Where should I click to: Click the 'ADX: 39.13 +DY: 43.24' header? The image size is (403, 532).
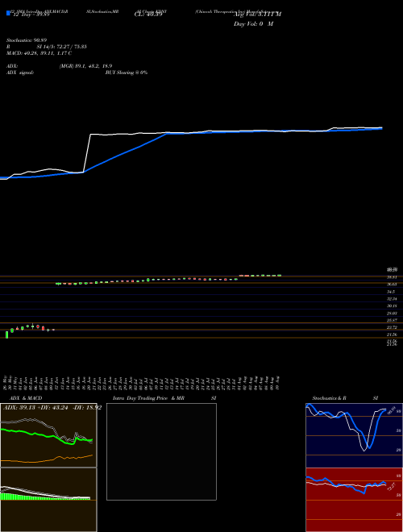[36, 408]
